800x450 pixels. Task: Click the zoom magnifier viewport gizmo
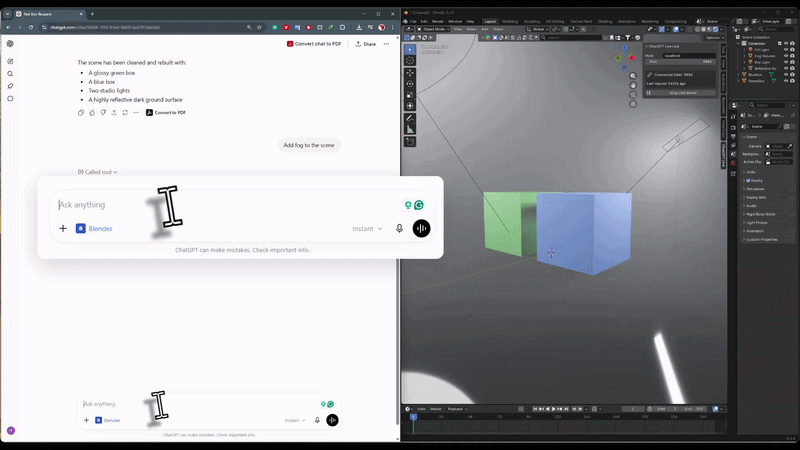633,76
